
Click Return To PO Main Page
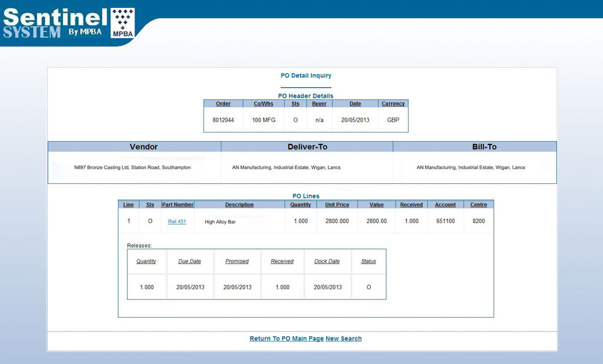point(286,339)
